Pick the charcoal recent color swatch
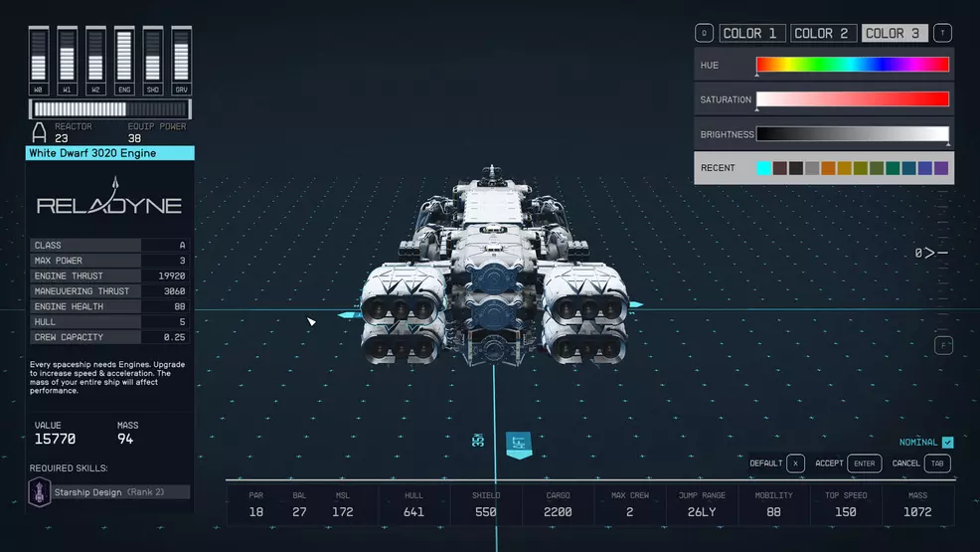Screen dimensions: 980x552 tap(795, 167)
